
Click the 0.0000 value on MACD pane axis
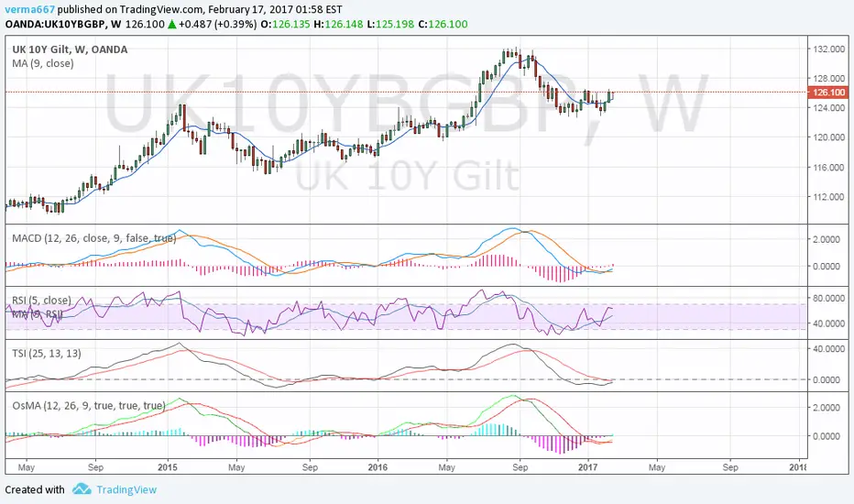pos(827,267)
